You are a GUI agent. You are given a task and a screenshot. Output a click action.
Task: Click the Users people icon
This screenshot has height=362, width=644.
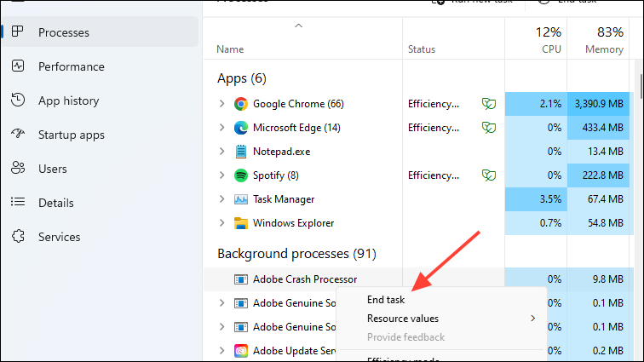(x=18, y=168)
